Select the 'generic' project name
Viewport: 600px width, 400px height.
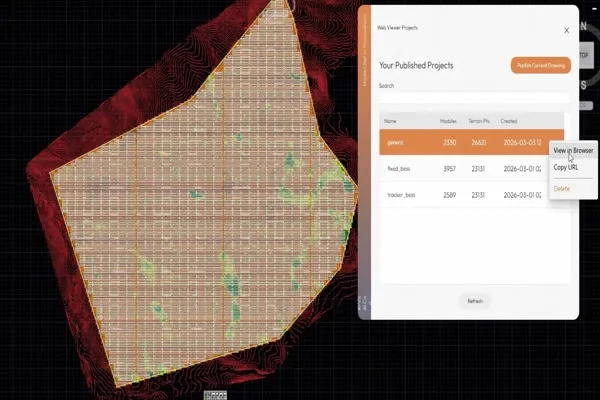[395, 142]
